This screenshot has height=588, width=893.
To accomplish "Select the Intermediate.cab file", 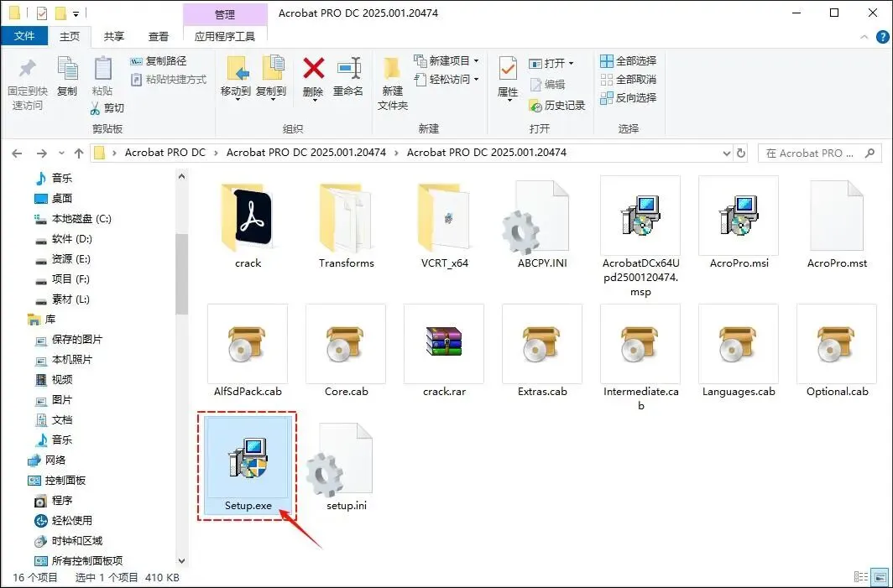I will 640,357.
